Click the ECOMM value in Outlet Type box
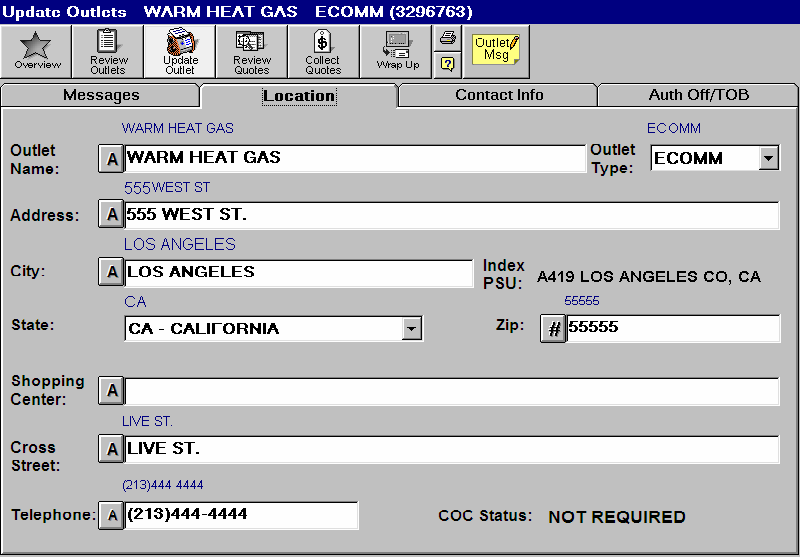The width and height of the screenshot is (800, 557). (688, 159)
